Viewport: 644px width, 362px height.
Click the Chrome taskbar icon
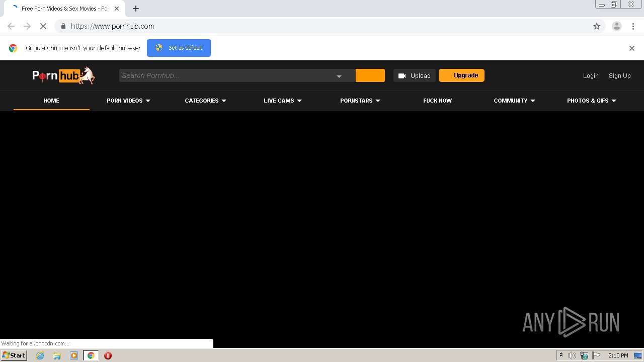click(91, 355)
